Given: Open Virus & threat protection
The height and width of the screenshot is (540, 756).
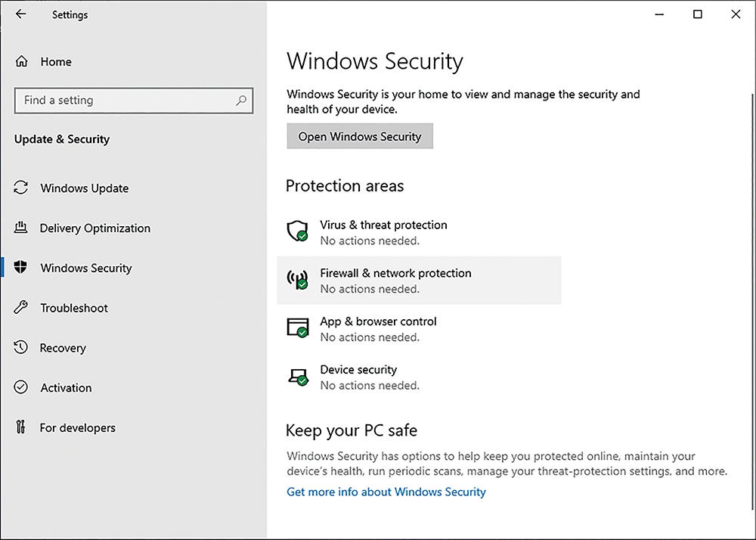Looking at the screenshot, I should (x=419, y=232).
